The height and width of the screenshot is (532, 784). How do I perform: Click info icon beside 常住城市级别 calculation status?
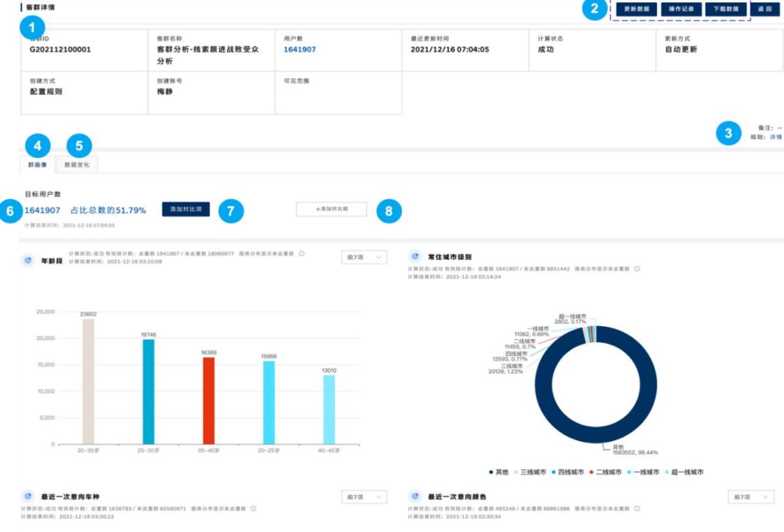coord(637,268)
